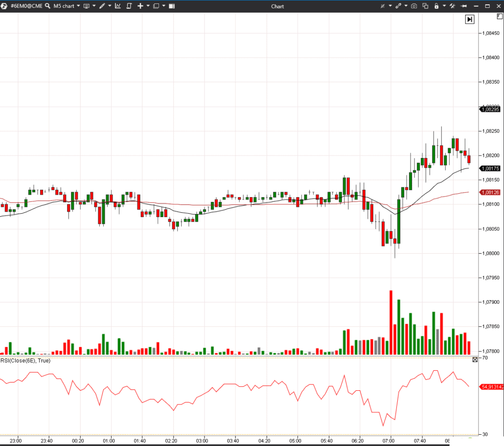Viewport: 504px width, 446px height.
Task: Click the duplicate chart window icon
Action: point(425,6)
